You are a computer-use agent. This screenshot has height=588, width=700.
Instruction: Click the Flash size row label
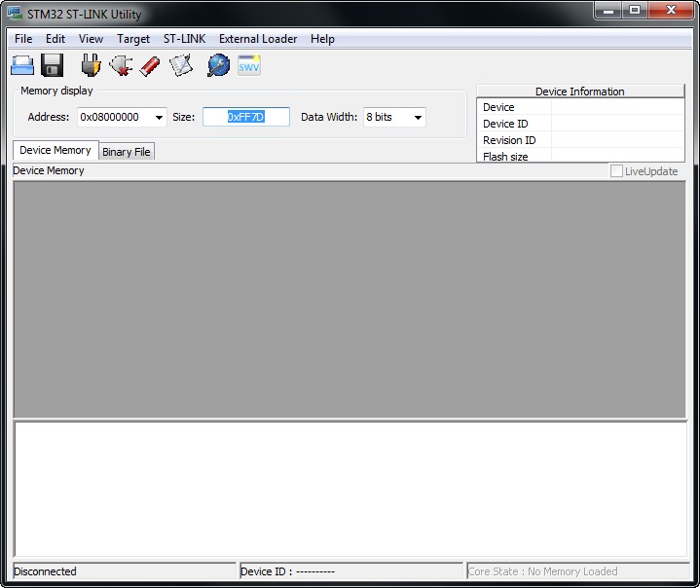505,157
